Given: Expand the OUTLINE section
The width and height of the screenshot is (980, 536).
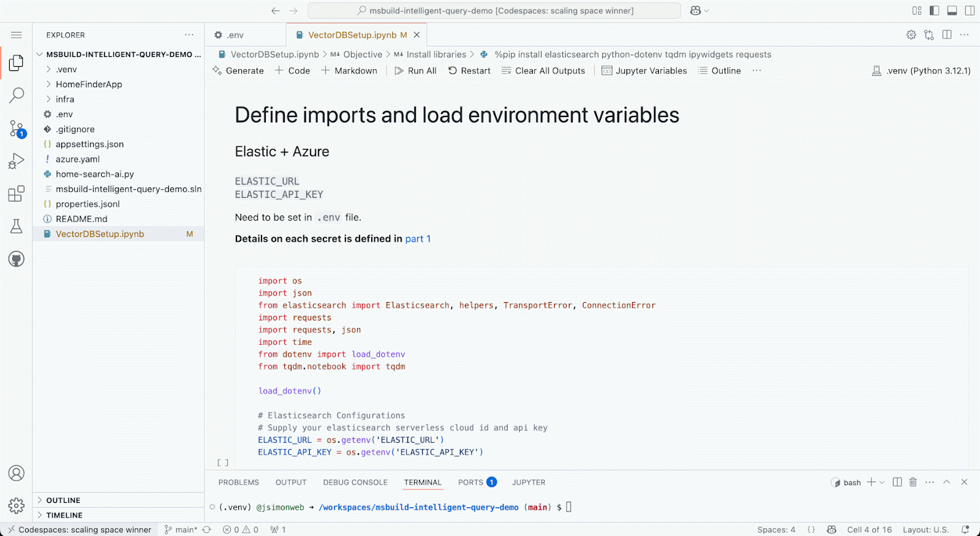Looking at the screenshot, I should 63,500.
